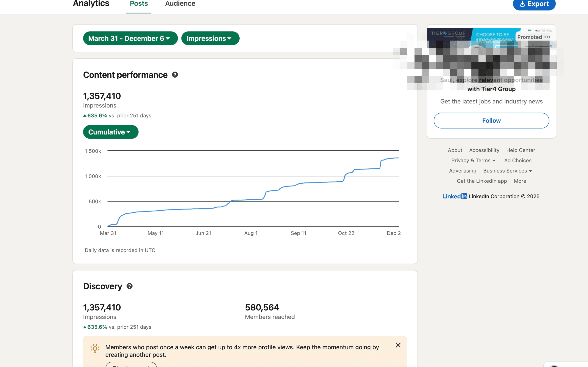Switch to the Audience tab
Image resolution: width=588 pixels, height=367 pixels.
click(180, 3)
